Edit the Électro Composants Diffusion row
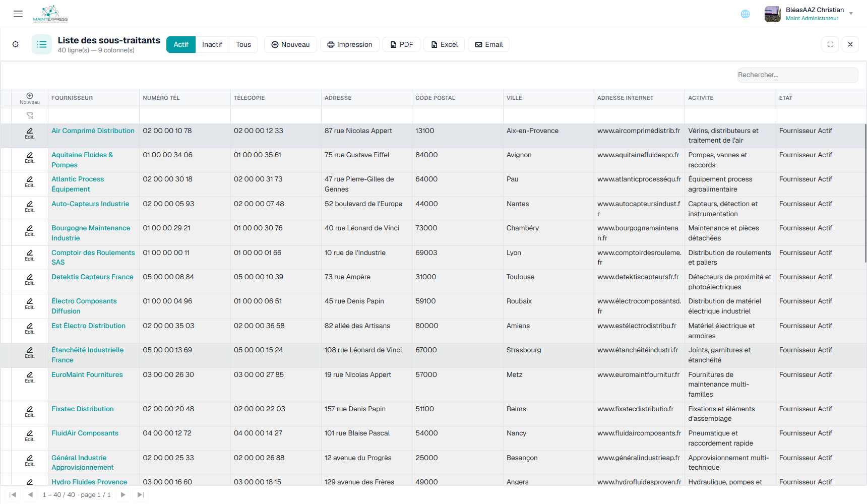The width and height of the screenshot is (867, 504). tap(30, 303)
